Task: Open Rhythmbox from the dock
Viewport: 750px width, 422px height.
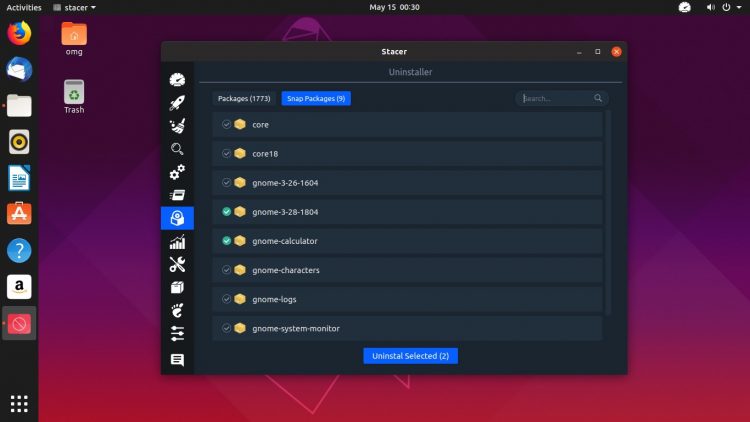Action: 19,142
